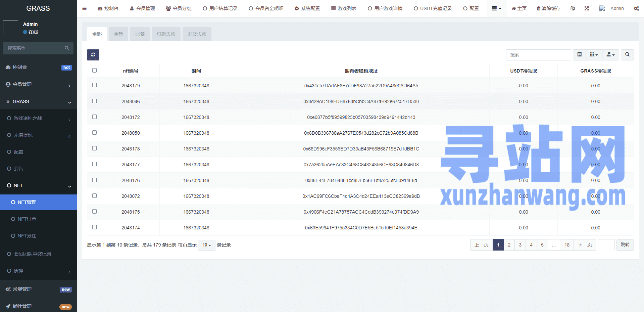Open 控制台 dashboard in sidebar

coord(38,67)
